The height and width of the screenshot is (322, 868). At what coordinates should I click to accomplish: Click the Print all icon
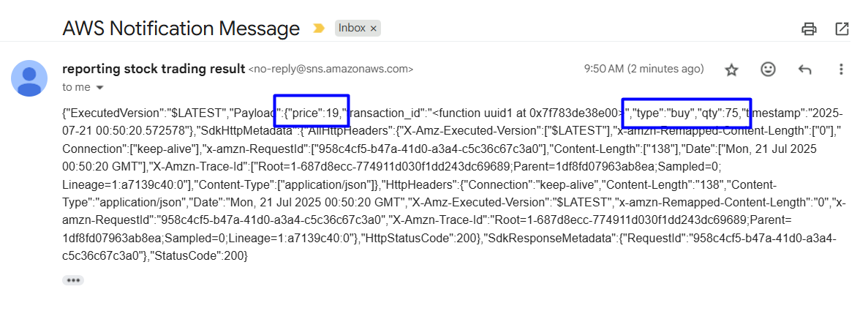click(809, 29)
